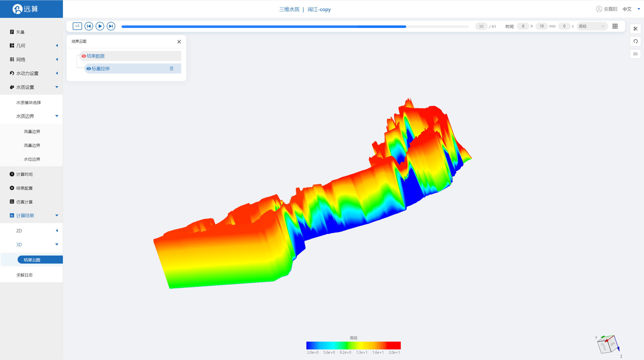Click the 远算 logo

pos(25,9)
